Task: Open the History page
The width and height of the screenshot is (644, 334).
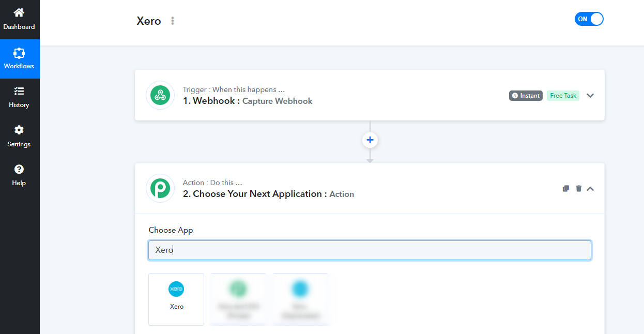Action: 19,98
